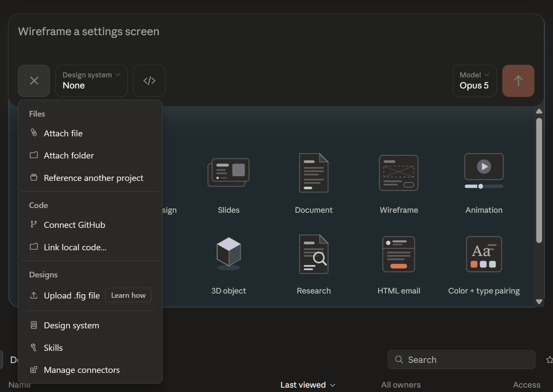Click the Animation label
This screenshot has width=553, height=392.
484,210
